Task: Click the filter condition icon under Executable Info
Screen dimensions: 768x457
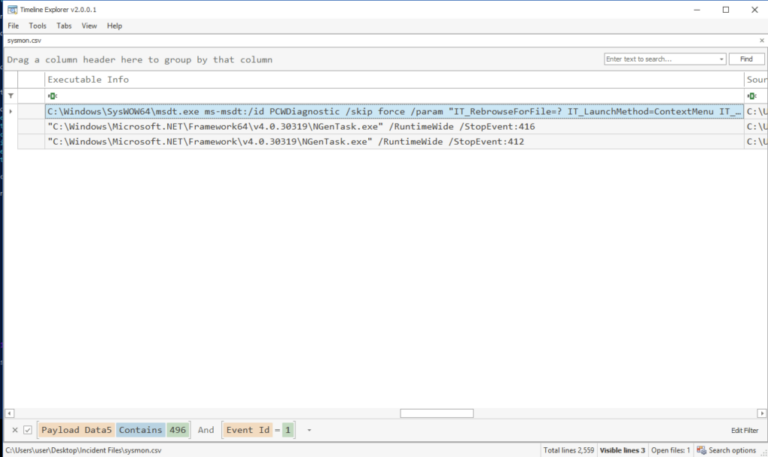Action: [52, 96]
